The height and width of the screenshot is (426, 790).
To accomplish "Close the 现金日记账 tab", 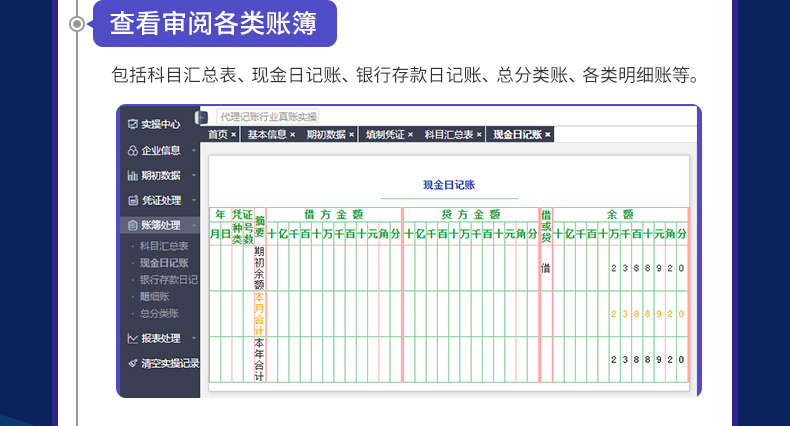I will (548, 134).
